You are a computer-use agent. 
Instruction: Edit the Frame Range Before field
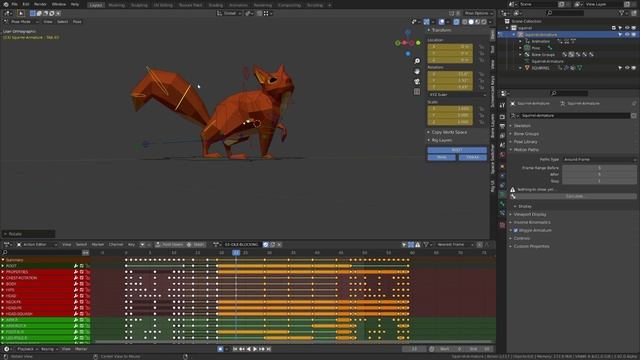[x=599, y=168]
